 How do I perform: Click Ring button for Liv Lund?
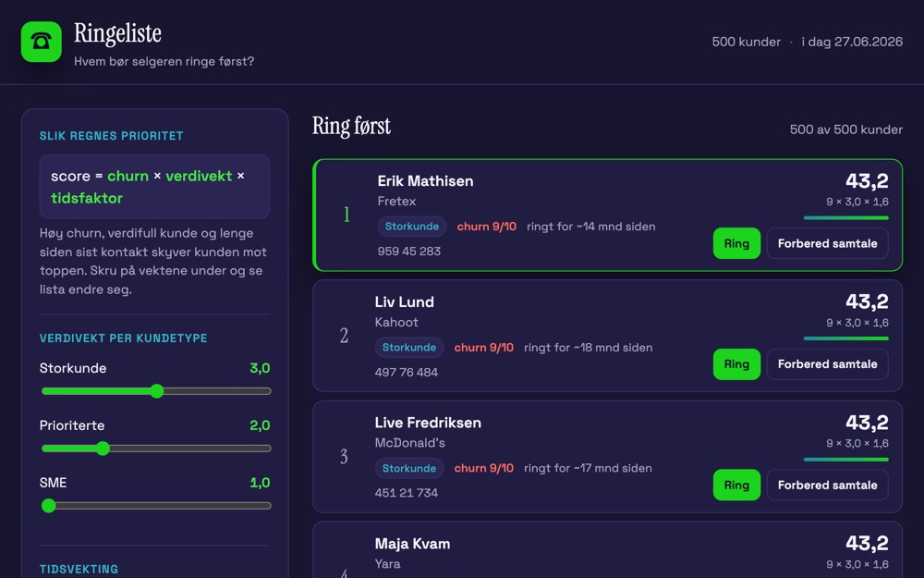point(736,364)
